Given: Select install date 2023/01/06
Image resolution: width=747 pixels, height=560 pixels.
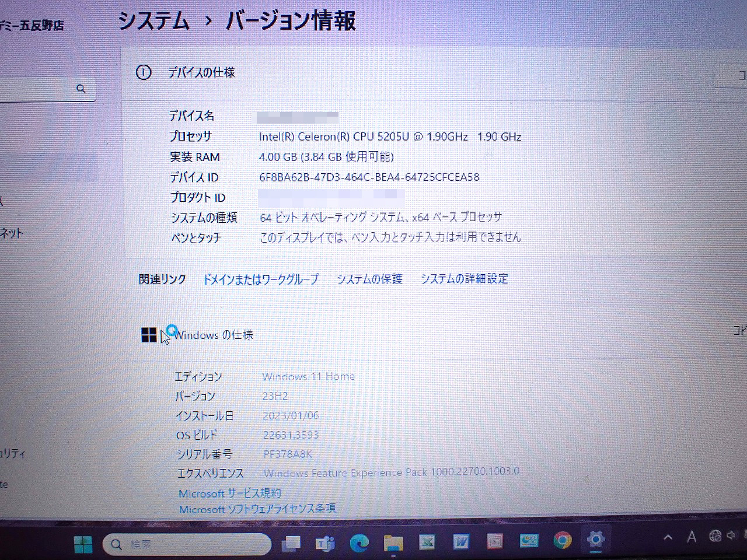Looking at the screenshot, I should coord(291,415).
